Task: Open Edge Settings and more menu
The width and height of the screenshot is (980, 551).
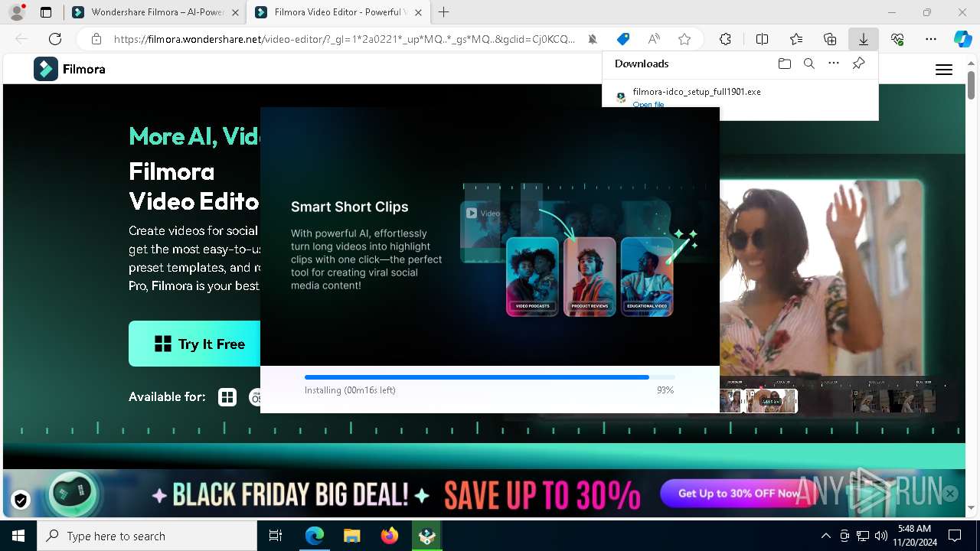Action: tap(931, 39)
